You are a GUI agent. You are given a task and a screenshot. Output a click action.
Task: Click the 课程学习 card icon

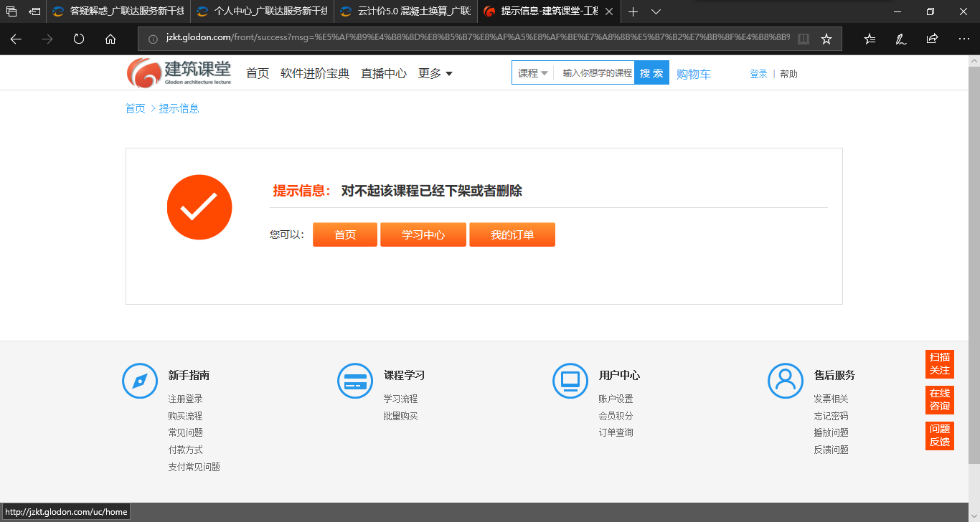(x=355, y=381)
